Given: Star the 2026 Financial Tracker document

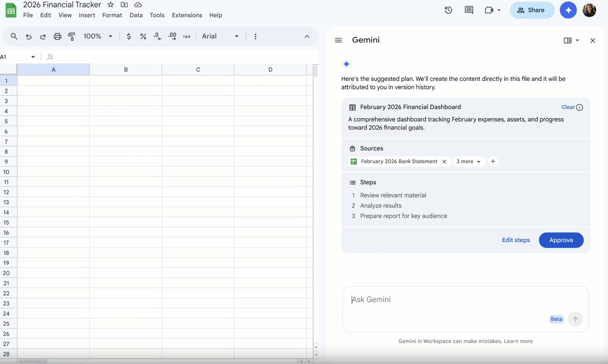Looking at the screenshot, I should click(110, 4).
